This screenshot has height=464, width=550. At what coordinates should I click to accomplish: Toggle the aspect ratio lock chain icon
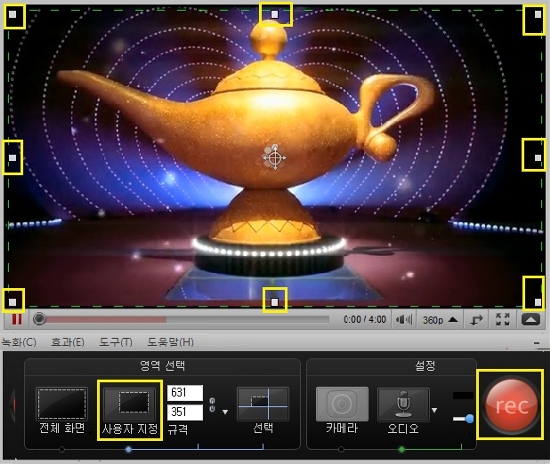(x=212, y=404)
